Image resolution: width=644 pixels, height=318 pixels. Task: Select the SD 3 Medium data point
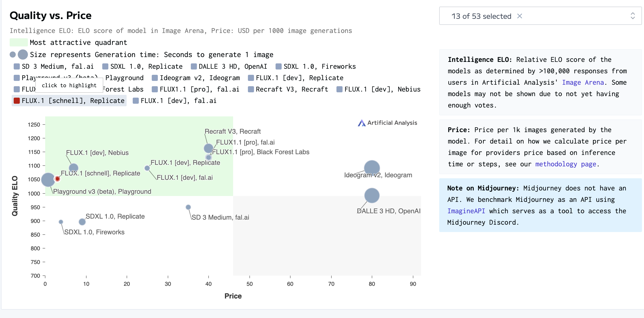188,207
